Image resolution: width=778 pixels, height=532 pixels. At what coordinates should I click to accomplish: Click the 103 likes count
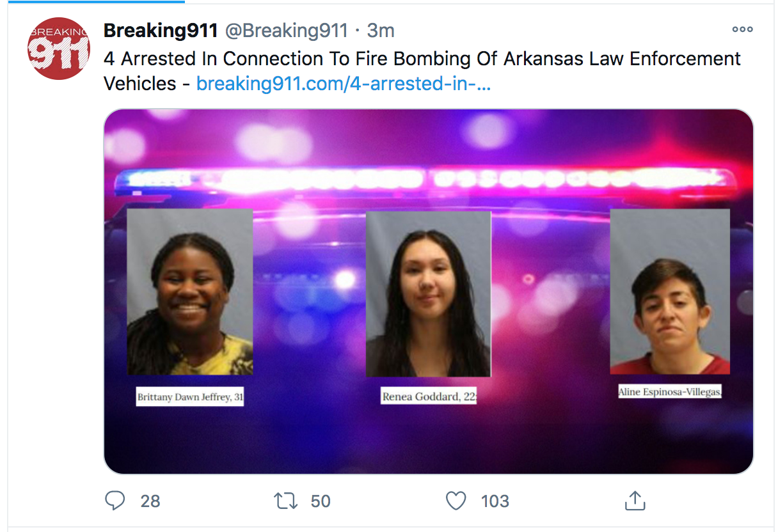[x=495, y=501]
